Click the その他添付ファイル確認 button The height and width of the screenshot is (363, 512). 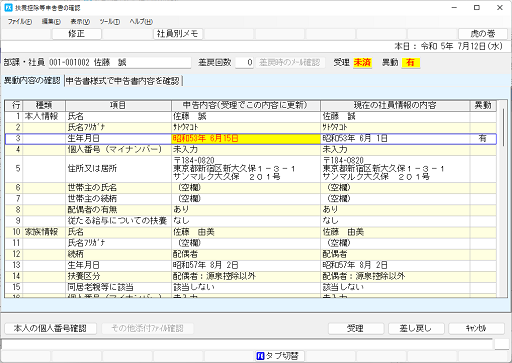tap(148, 328)
